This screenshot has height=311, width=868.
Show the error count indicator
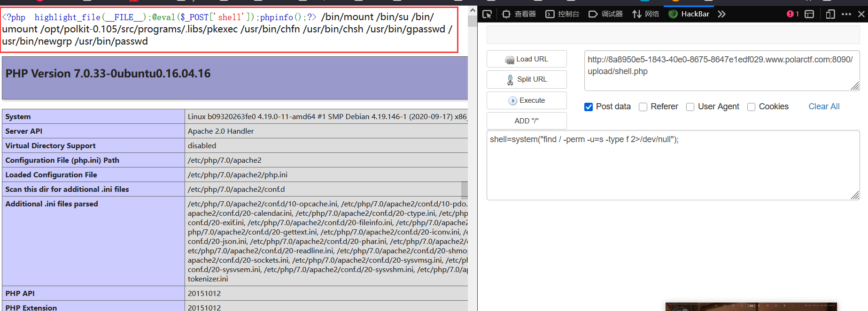coord(793,14)
